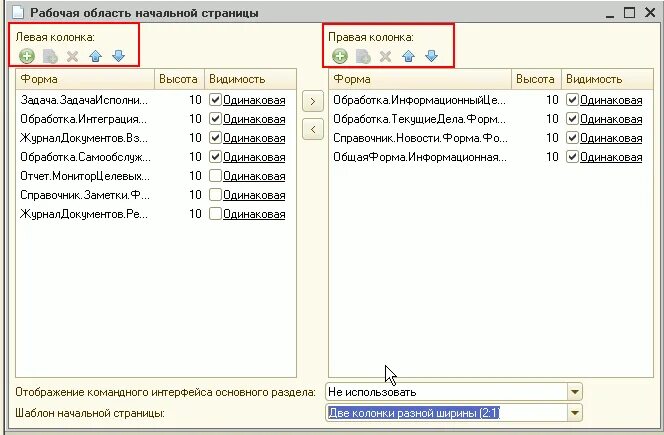Move selected form to right column
Viewport: 664px width, 435px height.
[313, 101]
